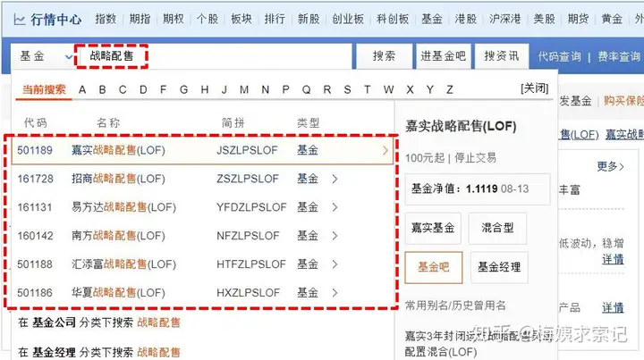Select letter S filter tab
Image resolution: width=644 pixels, height=360 pixels.
(347, 90)
